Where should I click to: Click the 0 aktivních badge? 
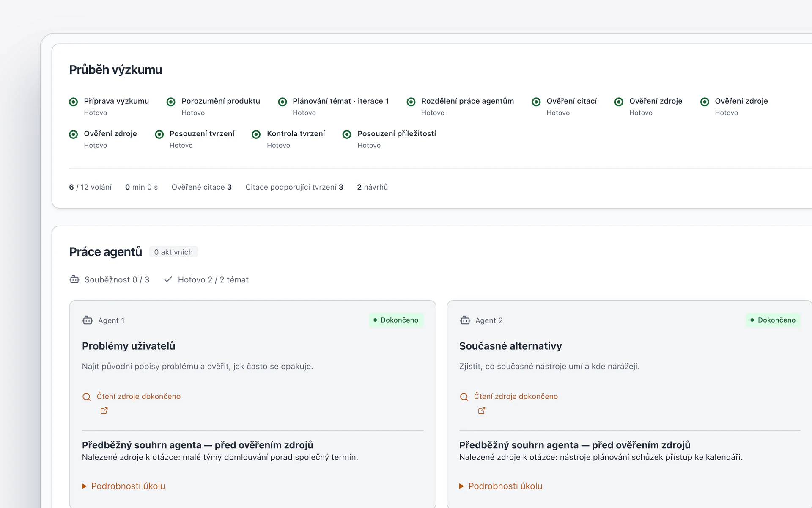point(173,252)
